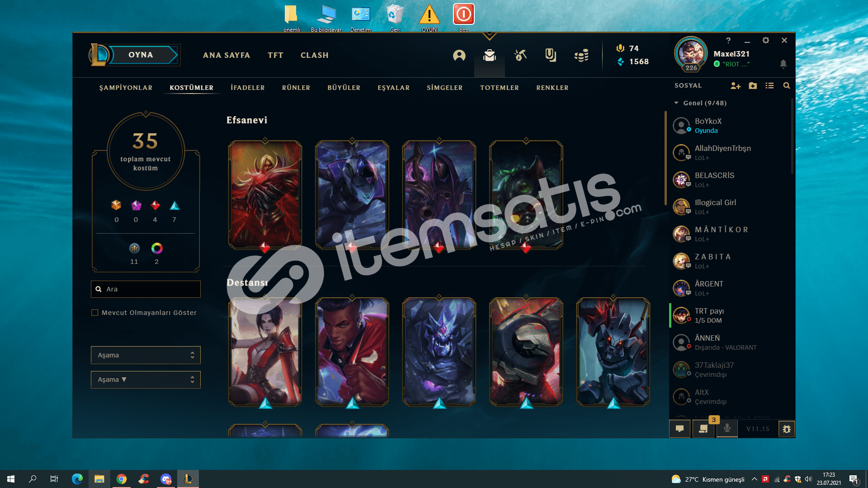Open chat with friend BELASCRİS
The image size is (868, 488).
(x=730, y=180)
